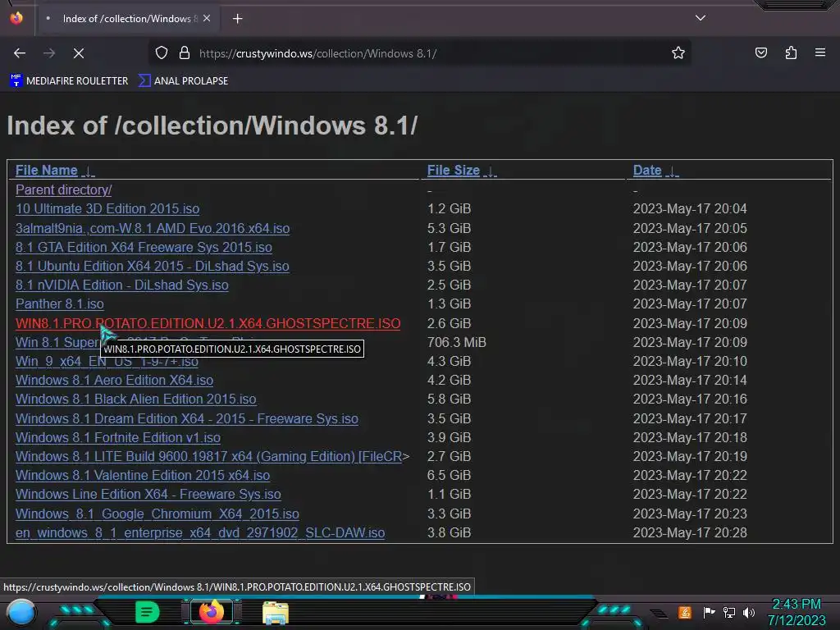Open the clock showing 2:43 PM
The width and height of the screenshot is (840, 630).
point(797,612)
